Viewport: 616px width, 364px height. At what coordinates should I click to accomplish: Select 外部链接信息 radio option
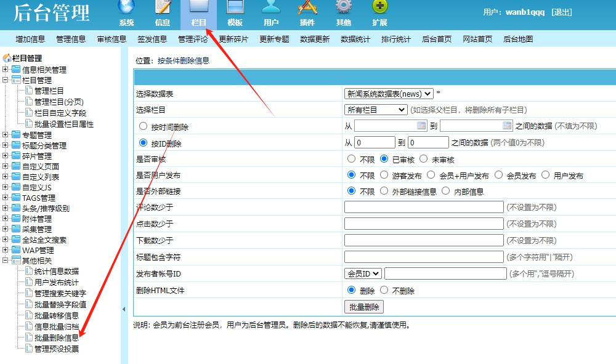coord(384,191)
